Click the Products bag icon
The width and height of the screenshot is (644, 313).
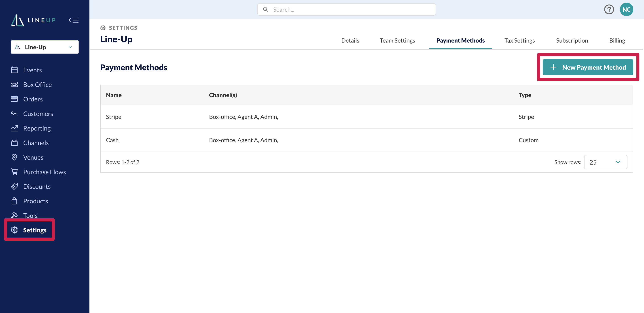pyautogui.click(x=14, y=201)
